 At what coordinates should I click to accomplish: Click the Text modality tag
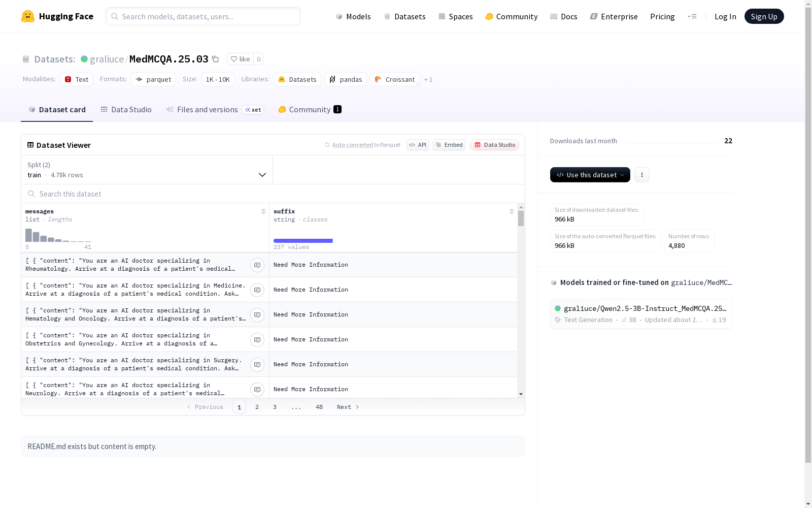coord(77,79)
